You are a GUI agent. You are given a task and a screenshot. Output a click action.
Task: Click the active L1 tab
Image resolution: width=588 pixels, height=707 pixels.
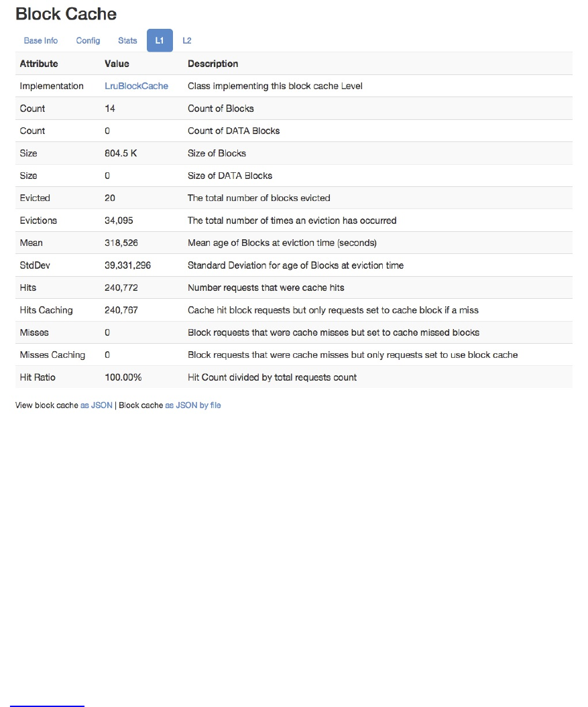pos(160,41)
